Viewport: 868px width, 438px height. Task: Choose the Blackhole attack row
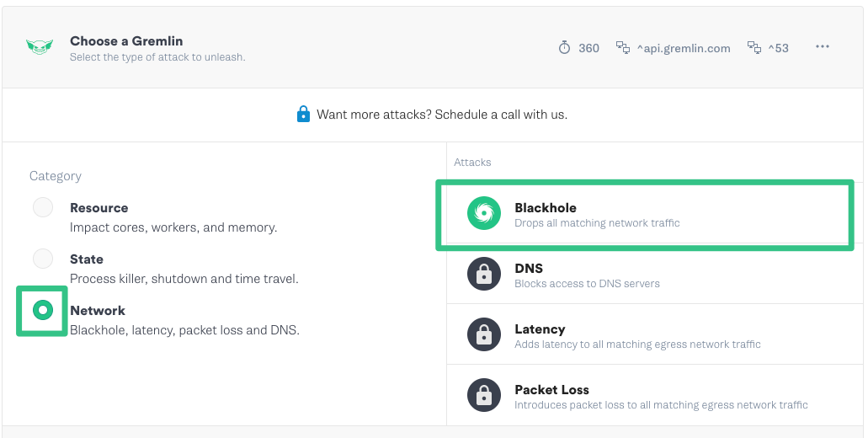coord(655,213)
